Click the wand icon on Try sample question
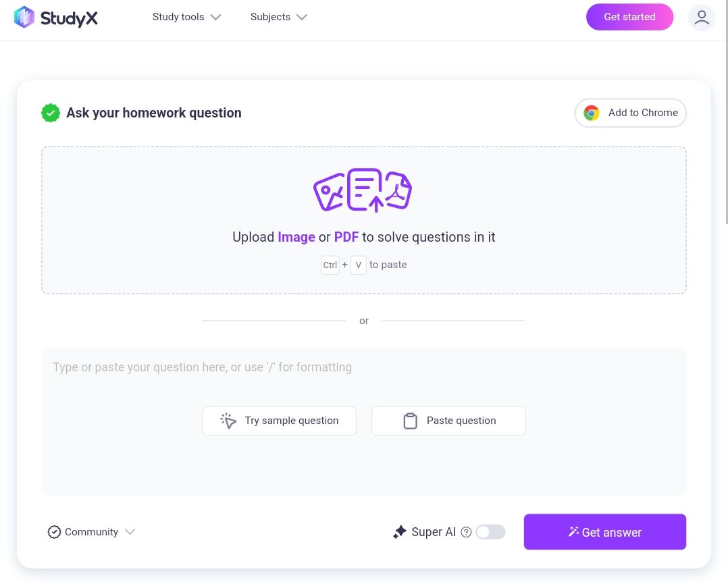The height and width of the screenshot is (584, 728). (228, 420)
